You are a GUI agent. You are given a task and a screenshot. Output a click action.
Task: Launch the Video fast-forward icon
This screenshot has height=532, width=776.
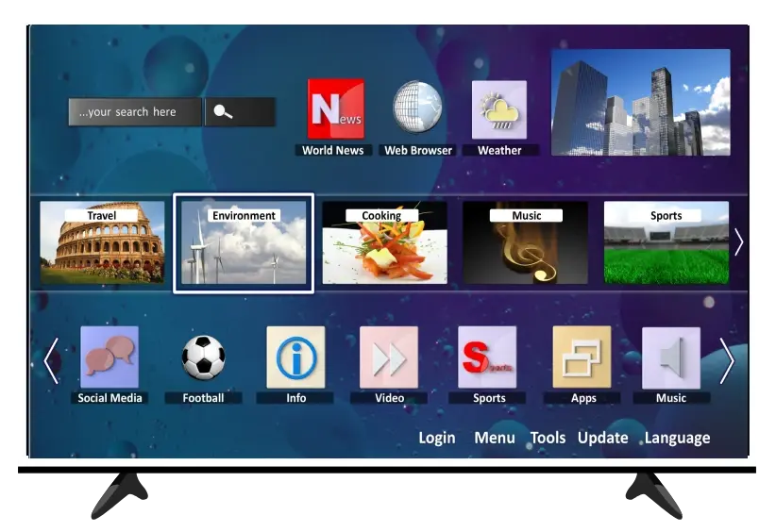click(389, 357)
